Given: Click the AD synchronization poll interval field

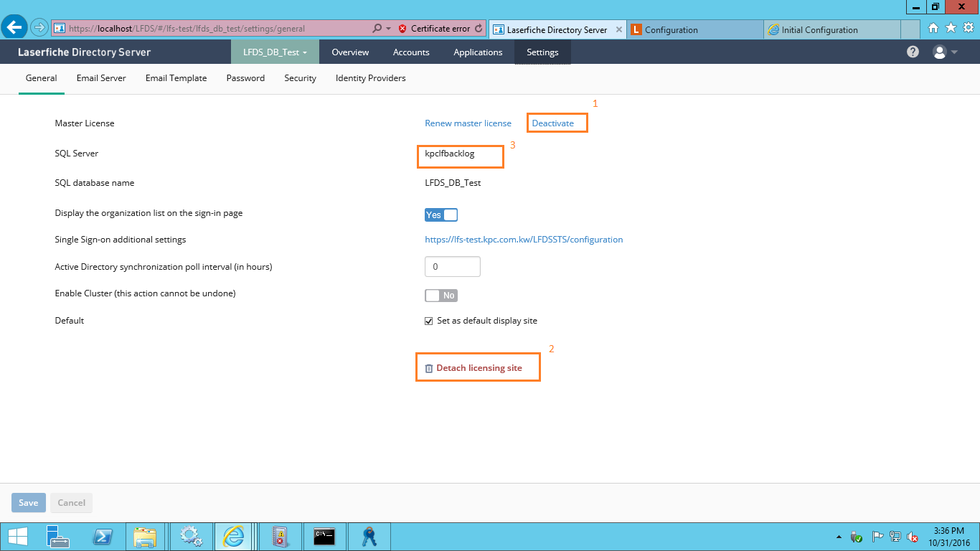Looking at the screenshot, I should [x=453, y=266].
